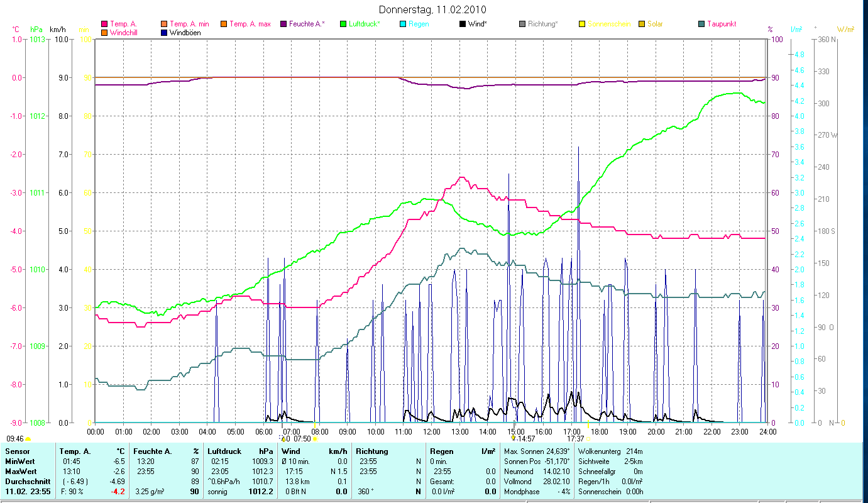Click the black Wind* legend square
The width and height of the screenshot is (868, 503).
(x=463, y=25)
